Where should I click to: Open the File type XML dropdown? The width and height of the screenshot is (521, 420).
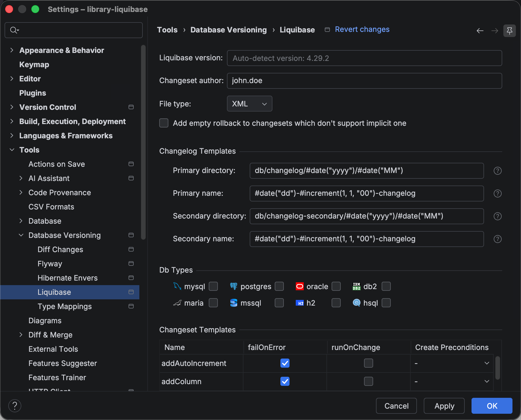tap(249, 104)
